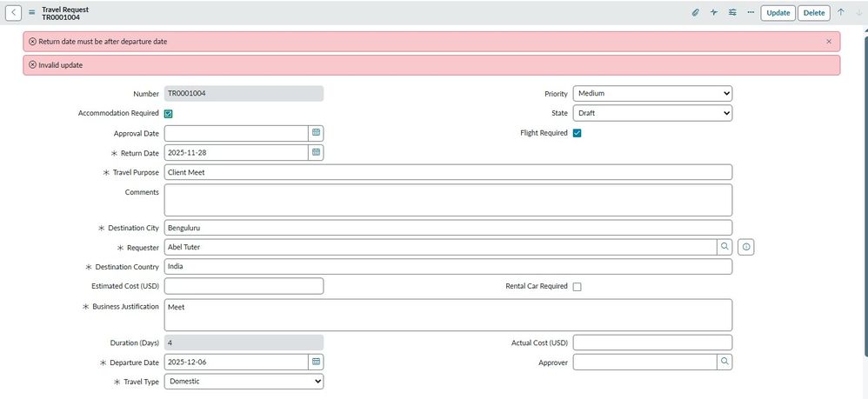Uncheck the Flight Required checkbox
Image resolution: width=868 pixels, height=399 pixels.
577,133
